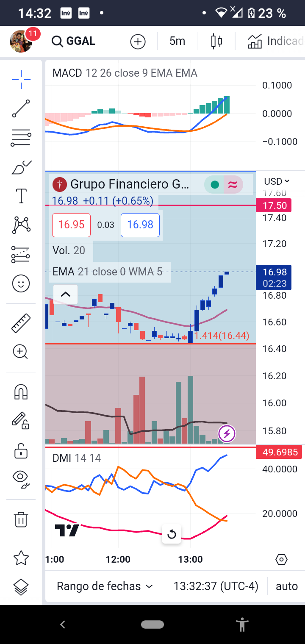Viewport: 305px width, 644px height.
Task: Collapse the indicator legend with chevron
Action: pos(66,294)
